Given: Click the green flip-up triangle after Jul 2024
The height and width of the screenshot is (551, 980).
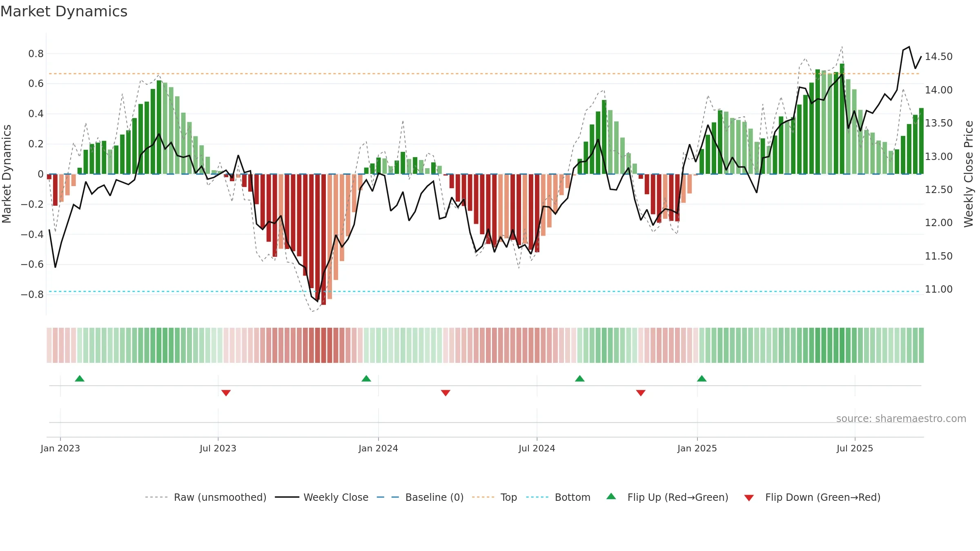Looking at the screenshot, I should click(580, 378).
